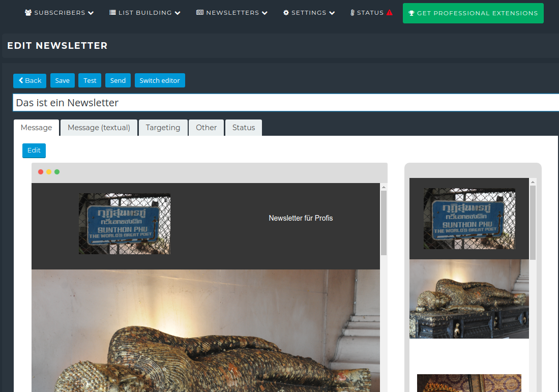Click the Back button chevron icon
559x392 pixels.
pyautogui.click(x=21, y=80)
